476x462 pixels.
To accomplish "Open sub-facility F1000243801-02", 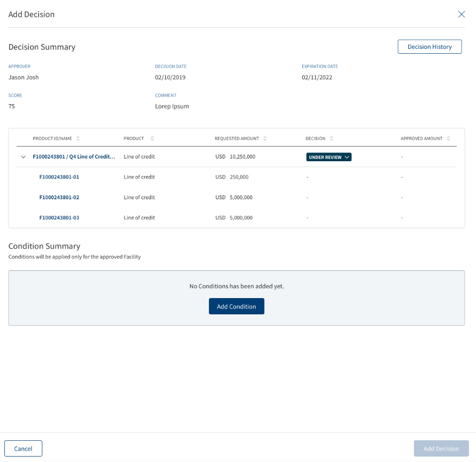I will coord(59,197).
